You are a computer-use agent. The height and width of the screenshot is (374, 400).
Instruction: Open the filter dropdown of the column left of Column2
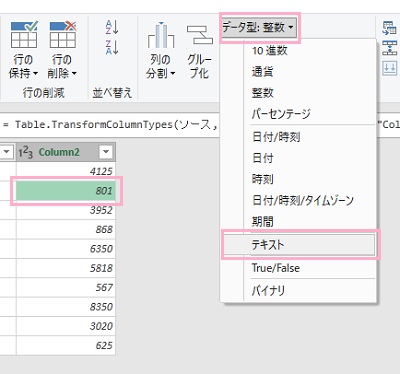(6, 152)
